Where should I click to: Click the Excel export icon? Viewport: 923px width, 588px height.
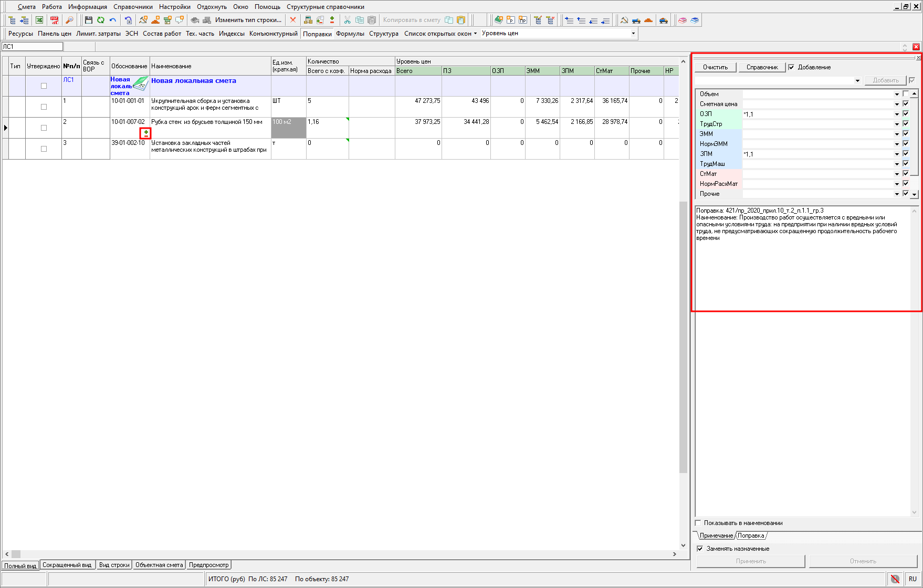[39, 20]
